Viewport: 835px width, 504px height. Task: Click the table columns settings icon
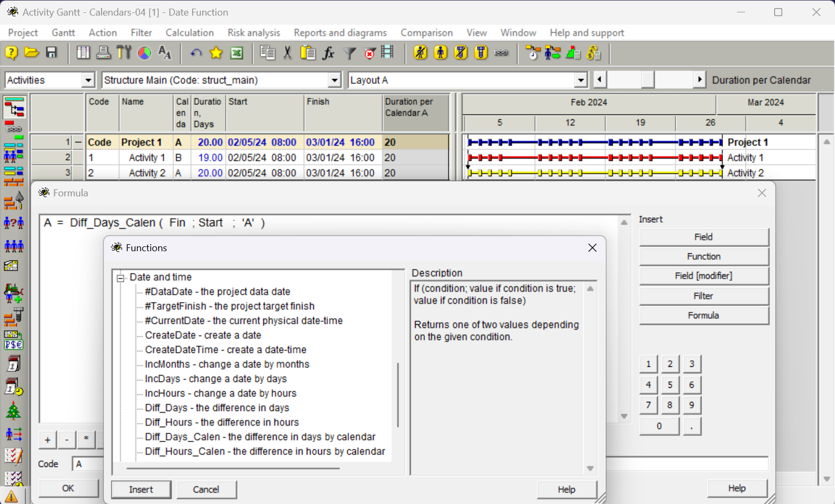(x=83, y=53)
